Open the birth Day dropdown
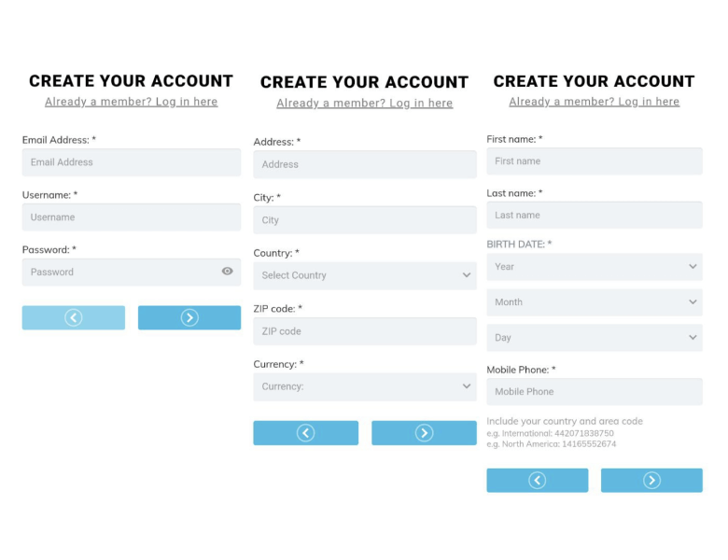Image resolution: width=728 pixels, height=560 pixels. (x=594, y=338)
